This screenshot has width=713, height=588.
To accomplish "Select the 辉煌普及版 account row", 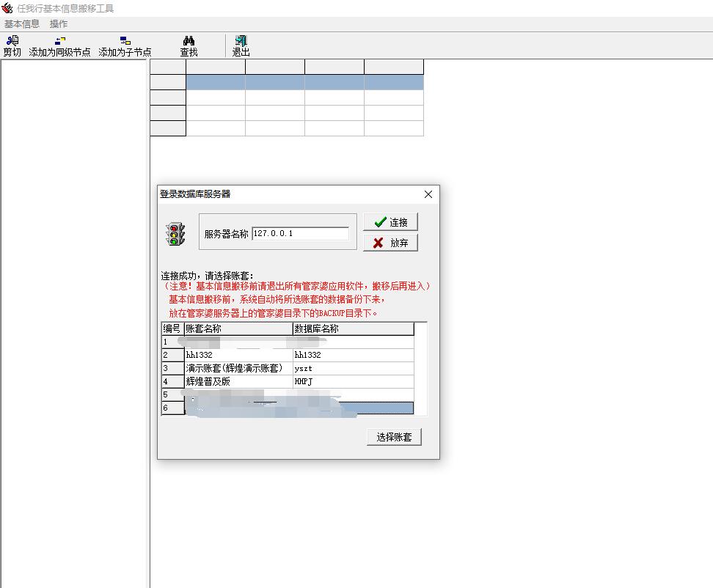I will (x=238, y=381).
